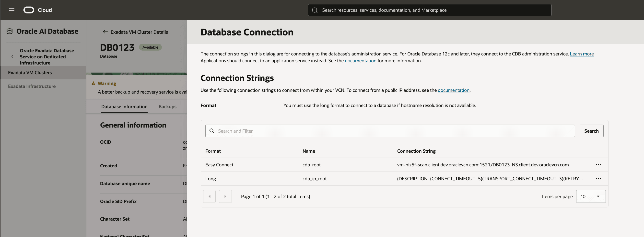Click the DB0123 database title
The height and width of the screenshot is (237, 644).
click(x=117, y=47)
